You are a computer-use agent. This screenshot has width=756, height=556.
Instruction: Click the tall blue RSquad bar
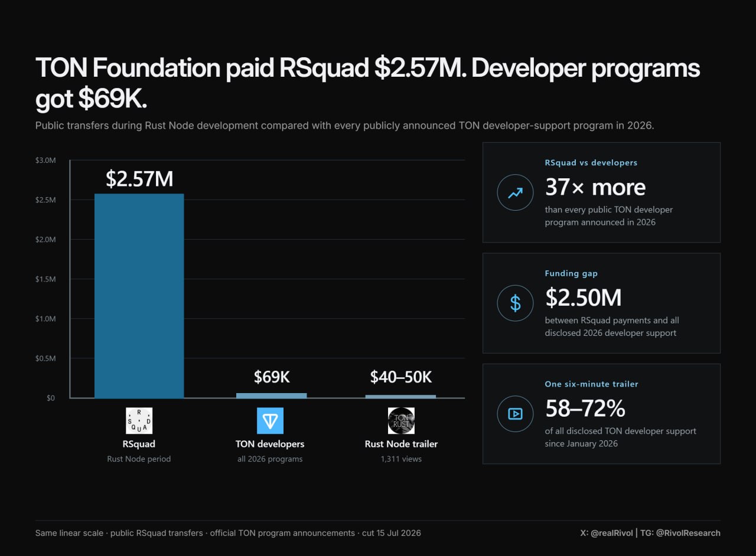[139, 296]
